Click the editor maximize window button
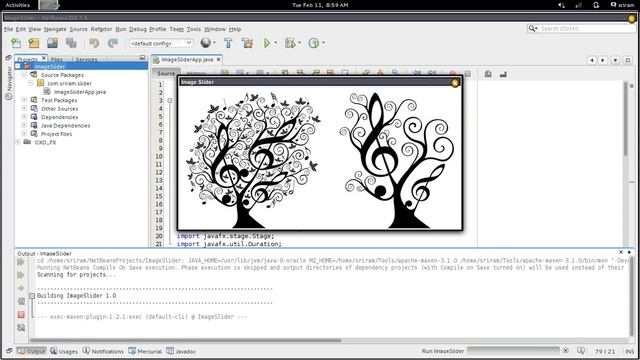 point(628,60)
